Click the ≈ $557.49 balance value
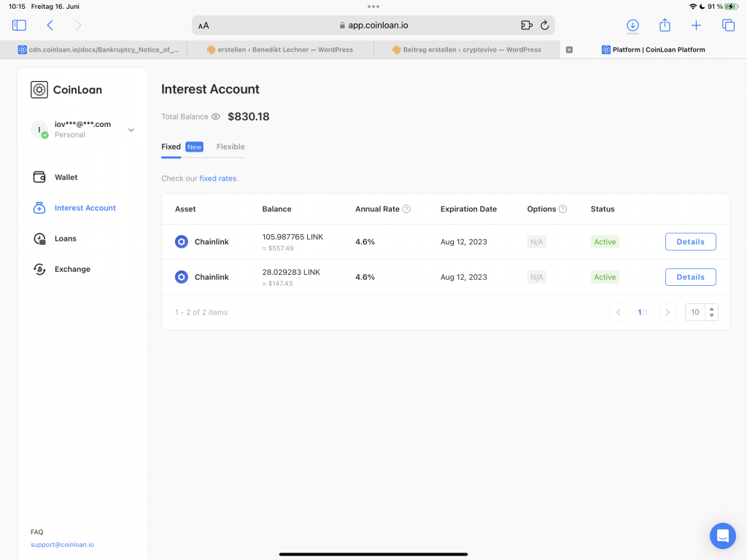Image resolution: width=747 pixels, height=560 pixels. (278, 248)
